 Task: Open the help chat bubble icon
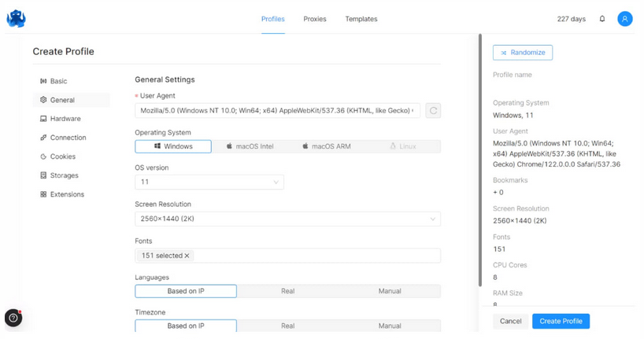click(13, 318)
